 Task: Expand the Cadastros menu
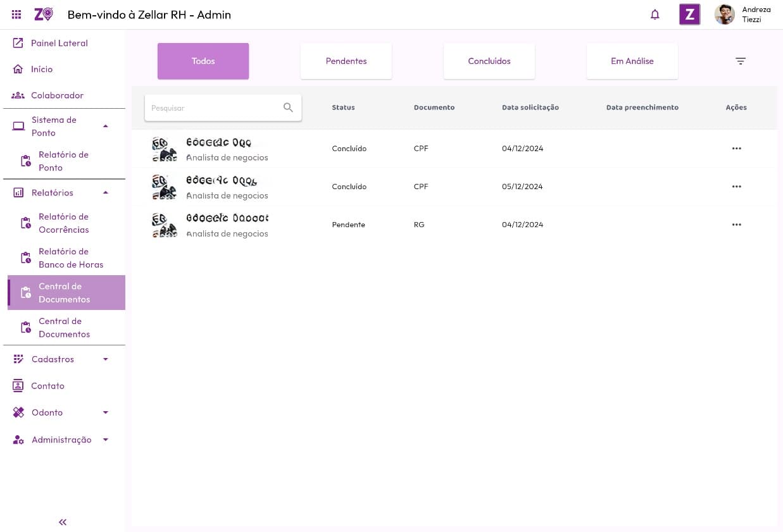[x=106, y=359]
